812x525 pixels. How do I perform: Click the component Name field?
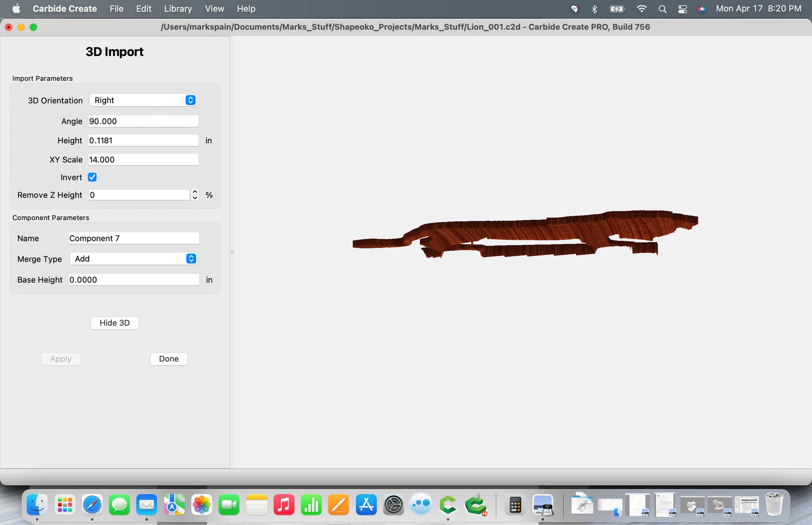[134, 238]
